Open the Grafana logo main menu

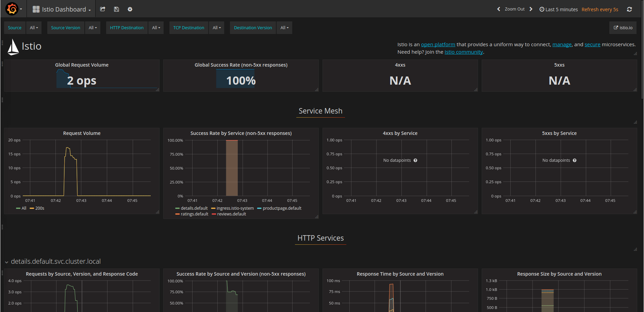pos(13,9)
